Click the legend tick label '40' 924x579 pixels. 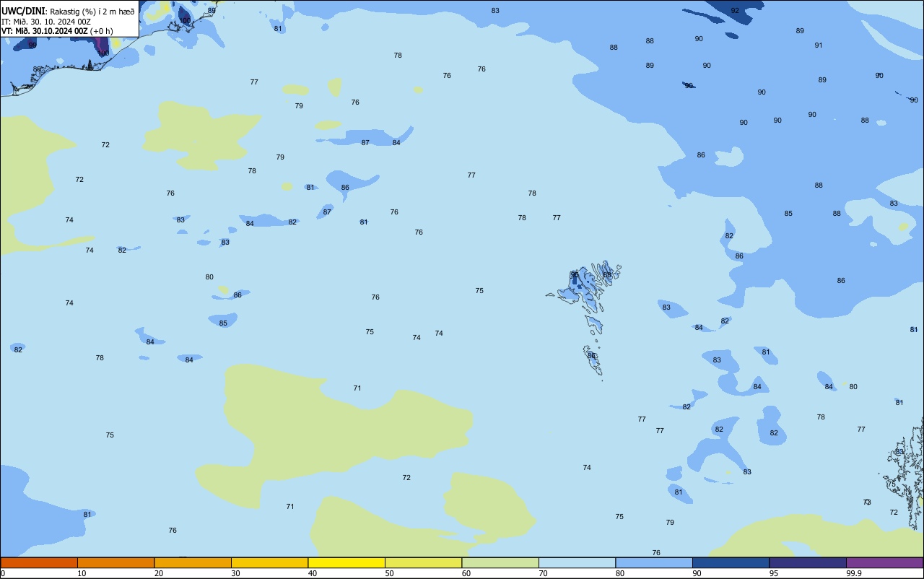[313, 573]
